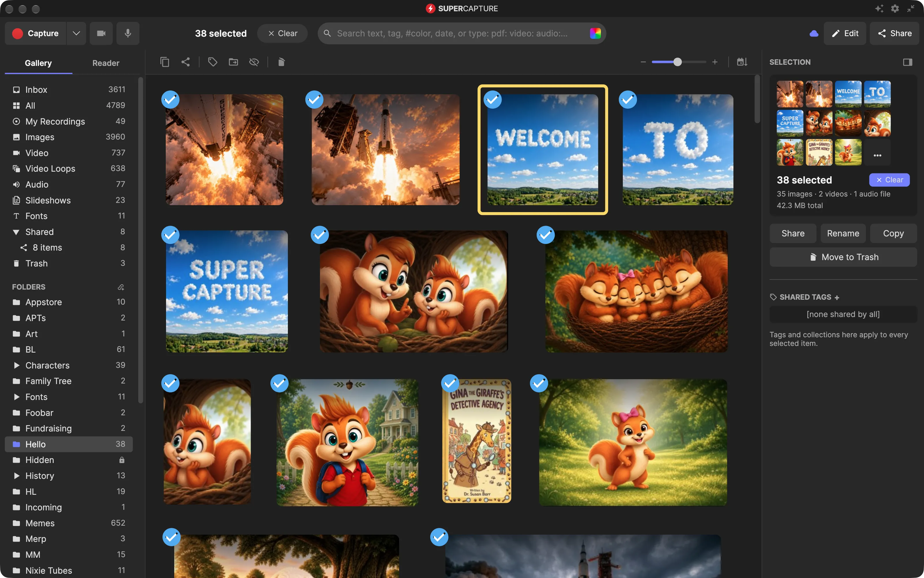Start a video recording with the camera icon

[x=101, y=33]
